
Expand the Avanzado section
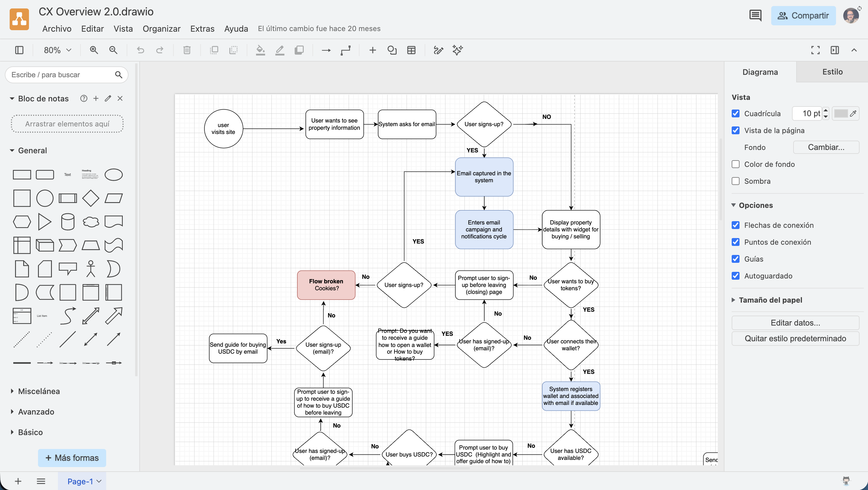click(12, 412)
